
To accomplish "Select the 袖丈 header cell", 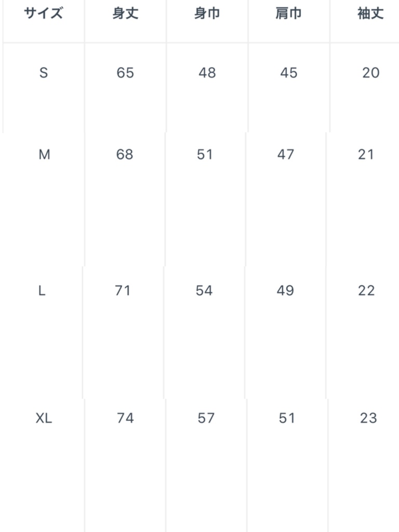I will tap(370, 14).
